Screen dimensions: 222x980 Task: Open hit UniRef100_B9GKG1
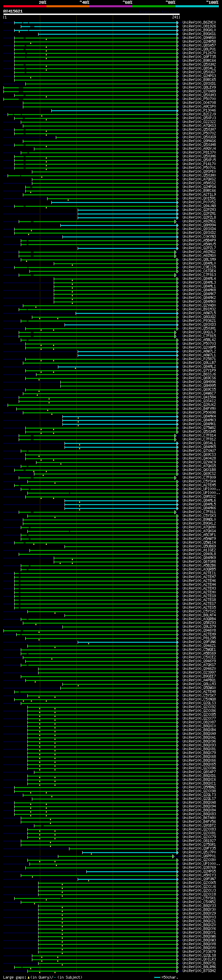(x=199, y=34)
